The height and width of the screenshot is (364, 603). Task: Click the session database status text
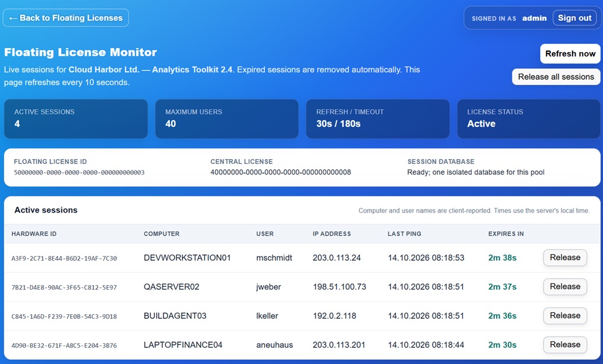(x=476, y=172)
